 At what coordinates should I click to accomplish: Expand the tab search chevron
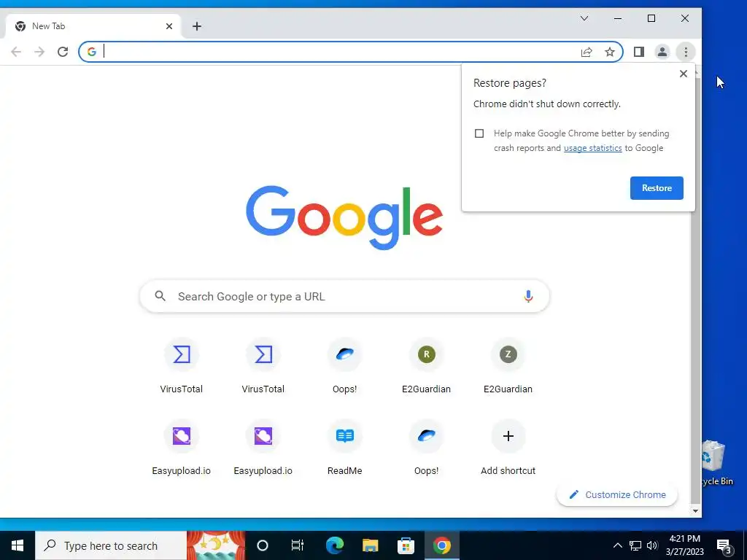click(x=584, y=18)
